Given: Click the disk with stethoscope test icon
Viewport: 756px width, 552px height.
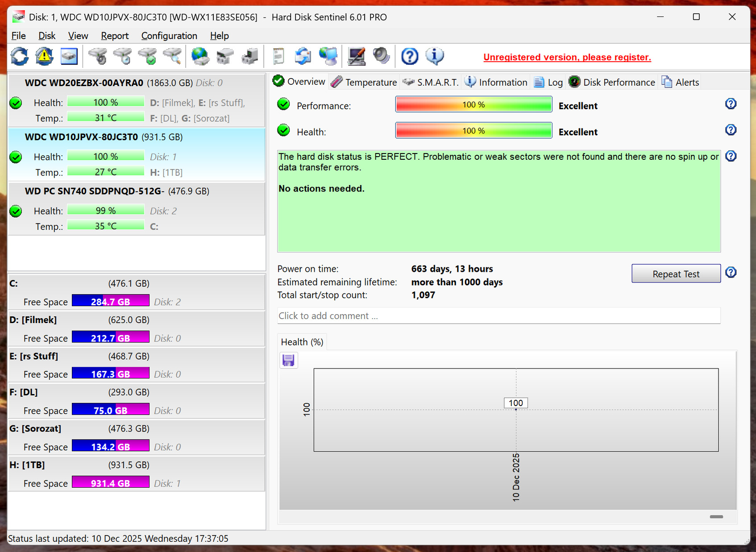Looking at the screenshot, I should (x=97, y=56).
